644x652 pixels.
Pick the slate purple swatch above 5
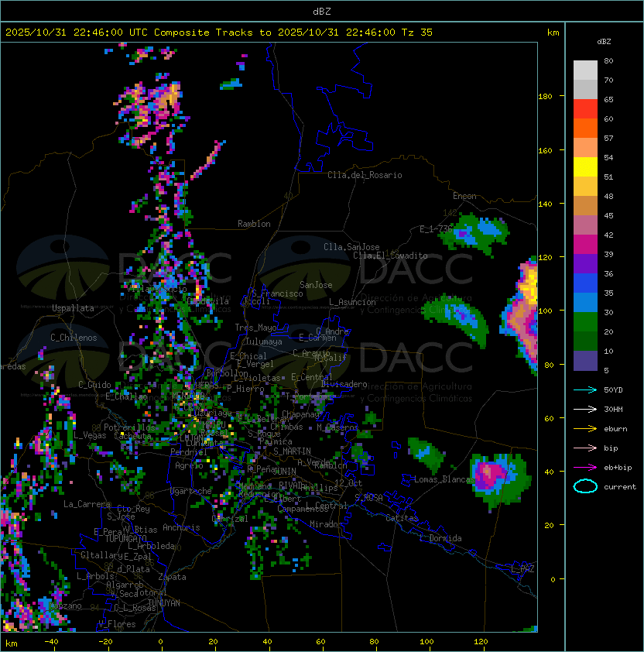click(x=585, y=361)
